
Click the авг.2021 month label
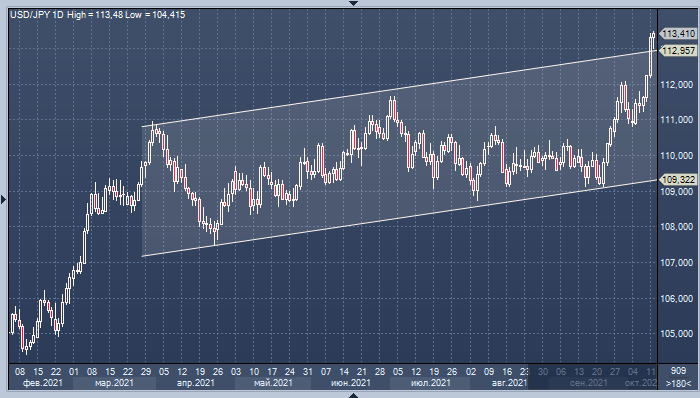509,383
